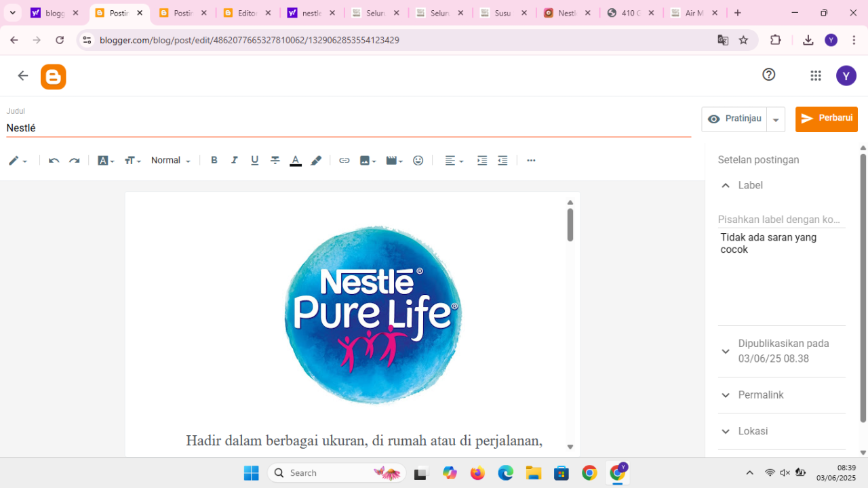The width and height of the screenshot is (868, 488).
Task: Redo the last edit
Action: click(75, 161)
